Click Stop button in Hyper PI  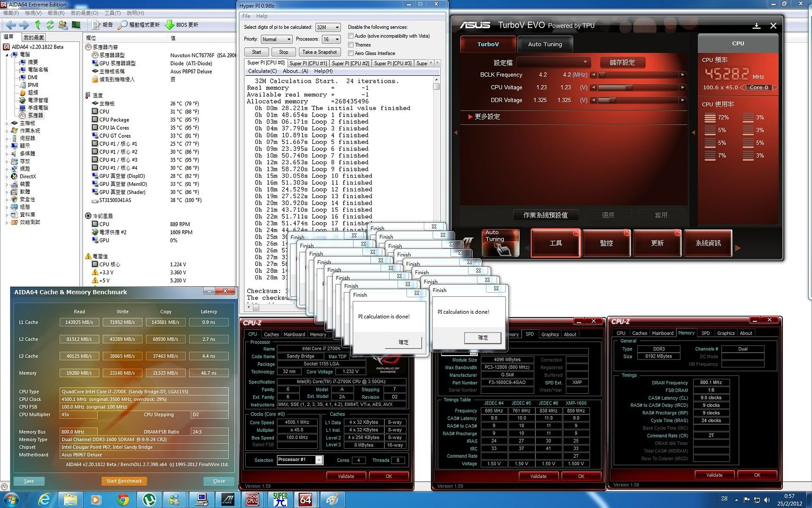pos(283,52)
